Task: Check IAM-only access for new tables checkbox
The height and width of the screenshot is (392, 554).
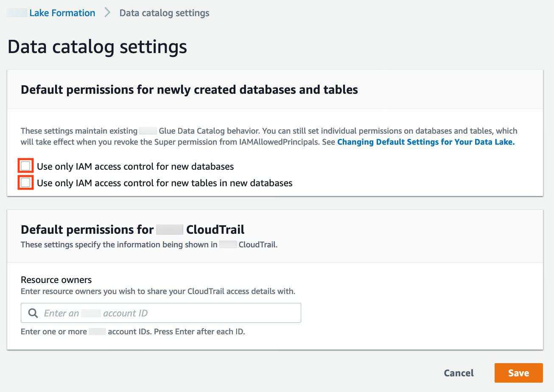Action: pos(25,183)
